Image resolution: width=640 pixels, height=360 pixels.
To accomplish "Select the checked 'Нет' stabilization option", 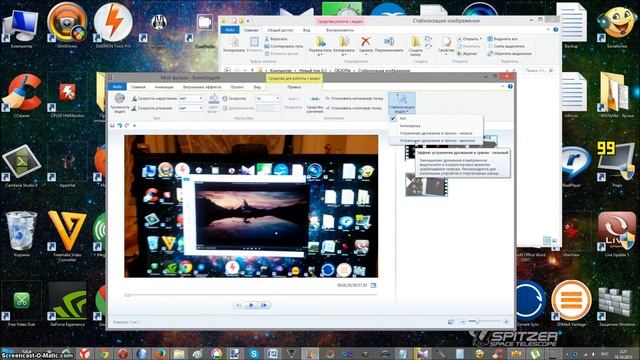I will tap(436, 118).
